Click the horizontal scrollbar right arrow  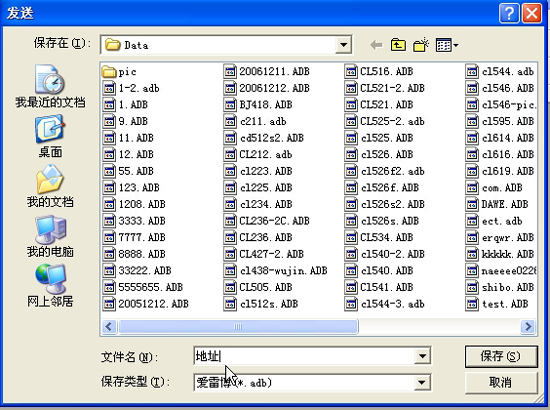tap(528, 327)
